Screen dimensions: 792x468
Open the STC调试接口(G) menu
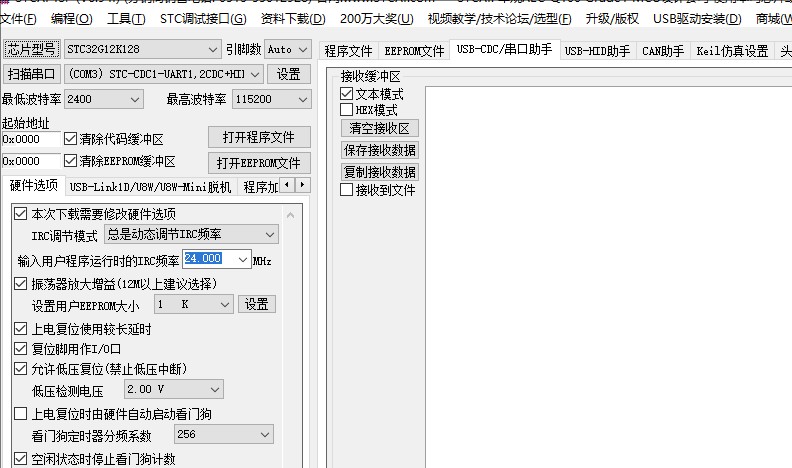click(203, 19)
